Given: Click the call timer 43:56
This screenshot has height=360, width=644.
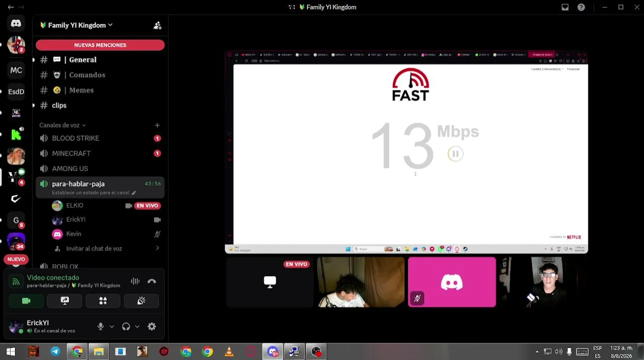Looking at the screenshot, I should point(153,184).
